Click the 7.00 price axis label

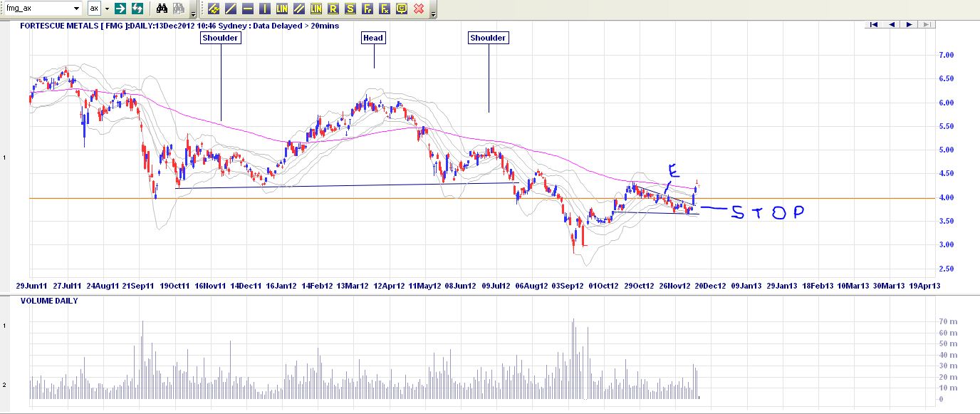point(946,55)
